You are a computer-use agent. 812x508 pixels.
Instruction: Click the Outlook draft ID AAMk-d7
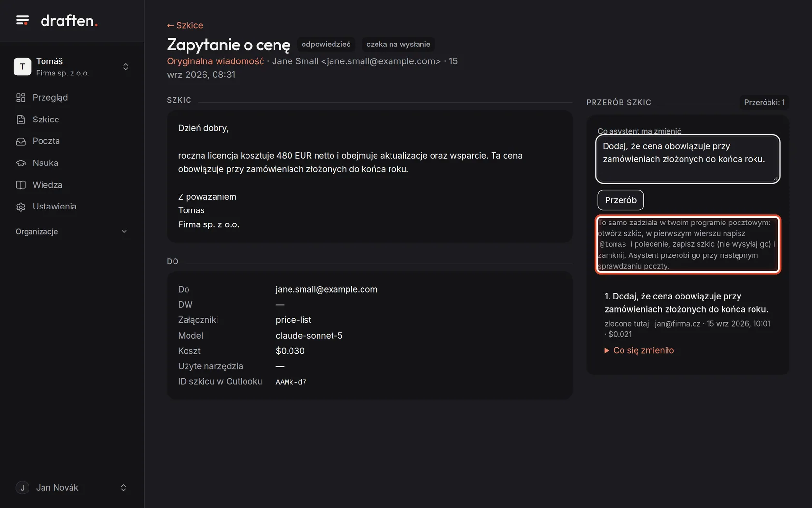click(291, 382)
